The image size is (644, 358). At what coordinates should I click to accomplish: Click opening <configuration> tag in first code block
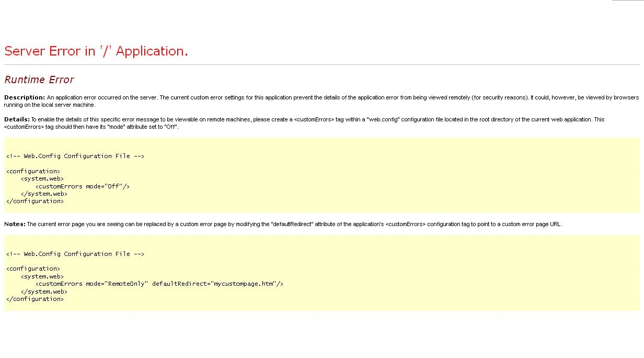[33, 171]
